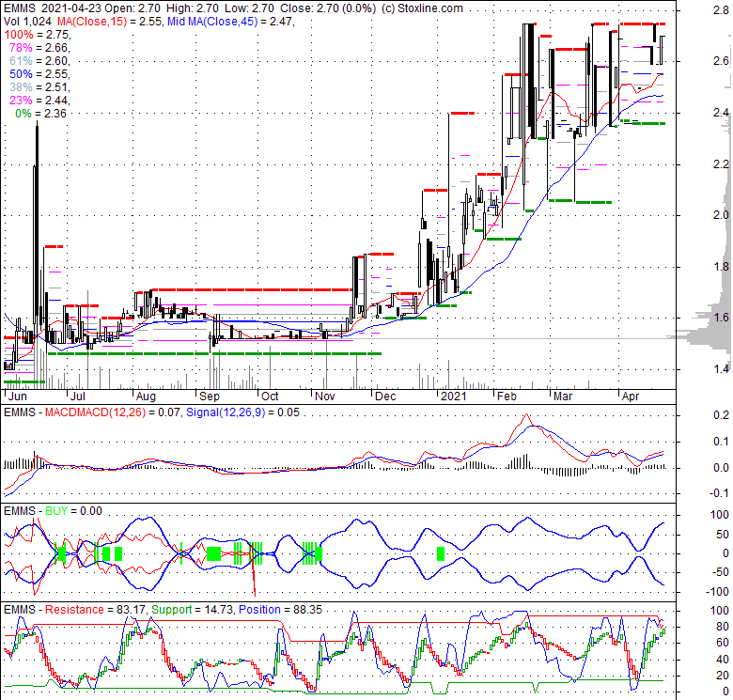This screenshot has height=700, width=733.
Task: Select the (c) Stoxline.com credit text
Action: tap(422, 8)
